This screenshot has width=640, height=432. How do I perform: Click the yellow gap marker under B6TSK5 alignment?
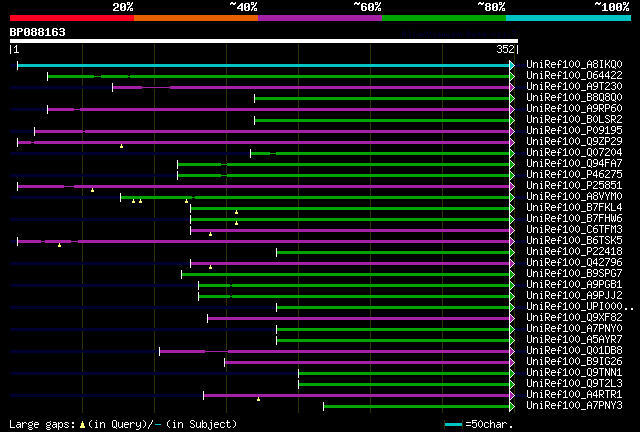60,245
